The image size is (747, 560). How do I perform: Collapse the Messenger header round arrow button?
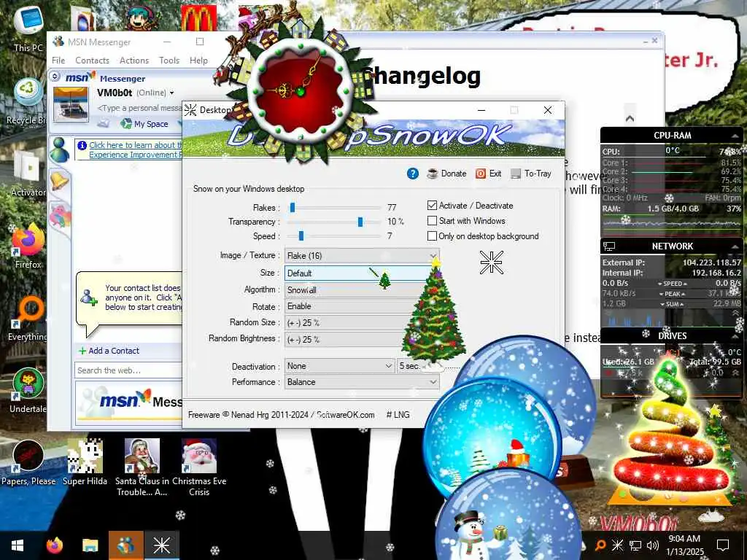coord(55,76)
